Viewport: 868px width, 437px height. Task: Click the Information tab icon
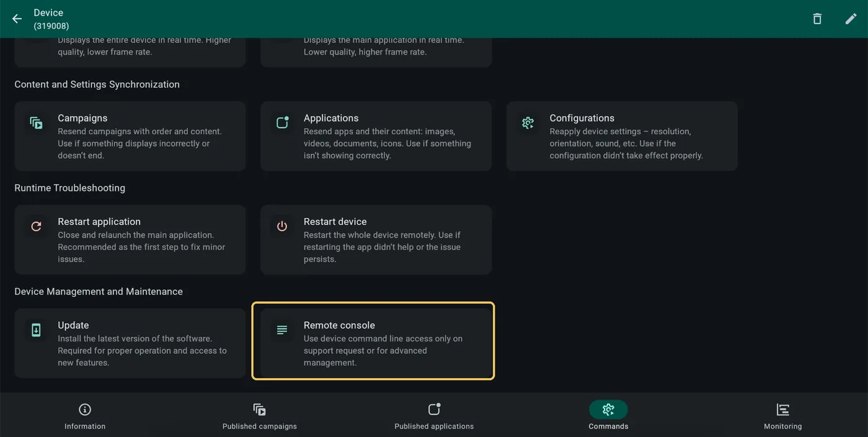(85, 409)
